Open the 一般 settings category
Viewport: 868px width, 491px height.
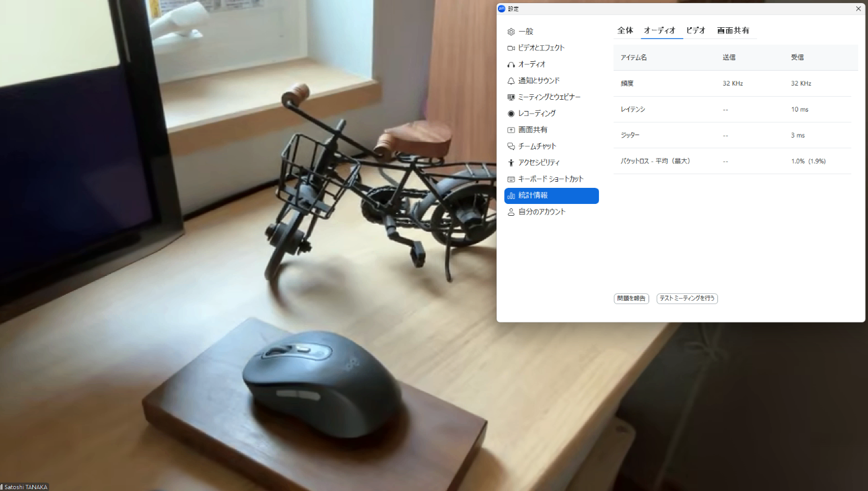coord(551,32)
